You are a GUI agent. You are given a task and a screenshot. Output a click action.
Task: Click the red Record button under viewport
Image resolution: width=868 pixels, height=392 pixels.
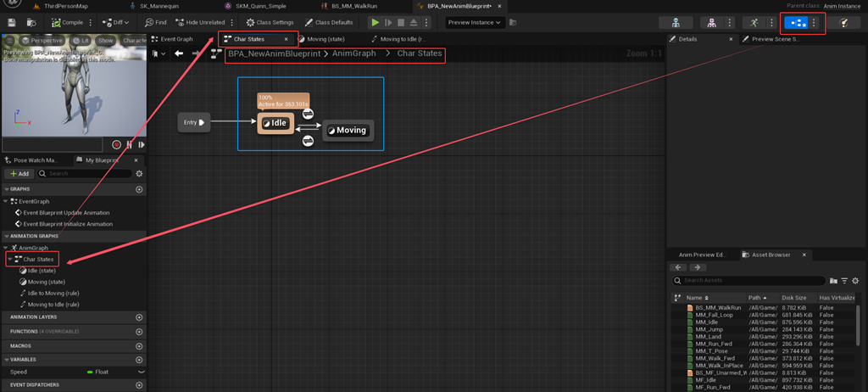point(117,145)
